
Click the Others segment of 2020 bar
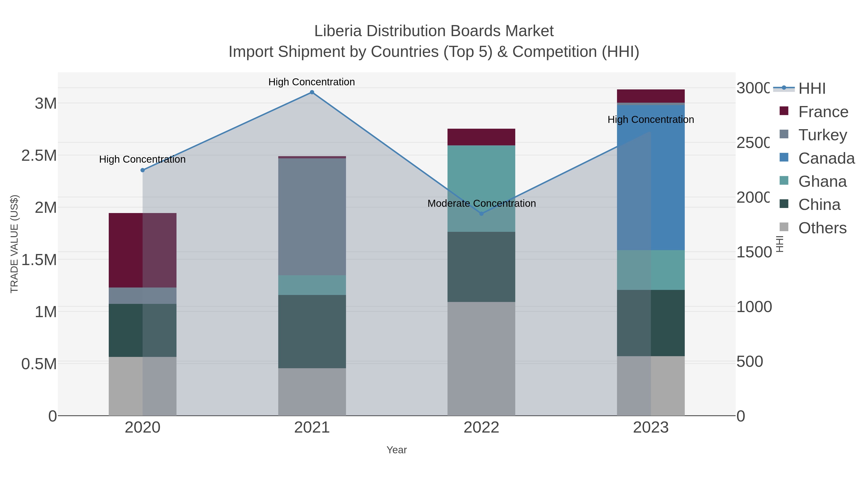click(142, 386)
